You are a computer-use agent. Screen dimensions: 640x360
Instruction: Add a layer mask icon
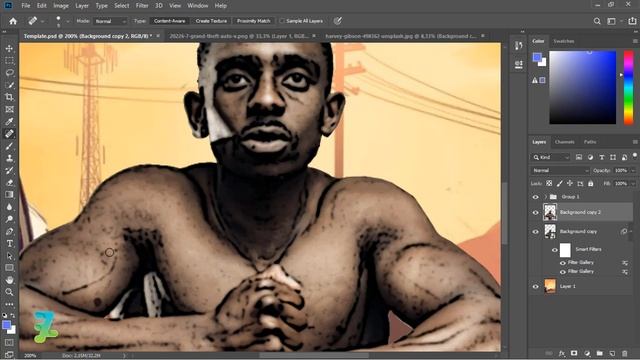click(x=574, y=353)
